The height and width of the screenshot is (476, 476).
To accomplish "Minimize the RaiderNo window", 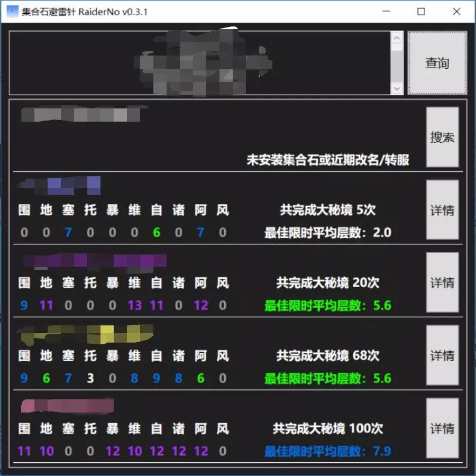I will (x=386, y=12).
